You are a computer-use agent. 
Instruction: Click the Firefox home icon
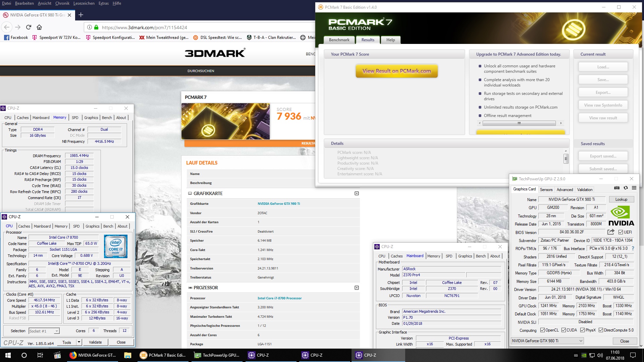click(x=39, y=27)
